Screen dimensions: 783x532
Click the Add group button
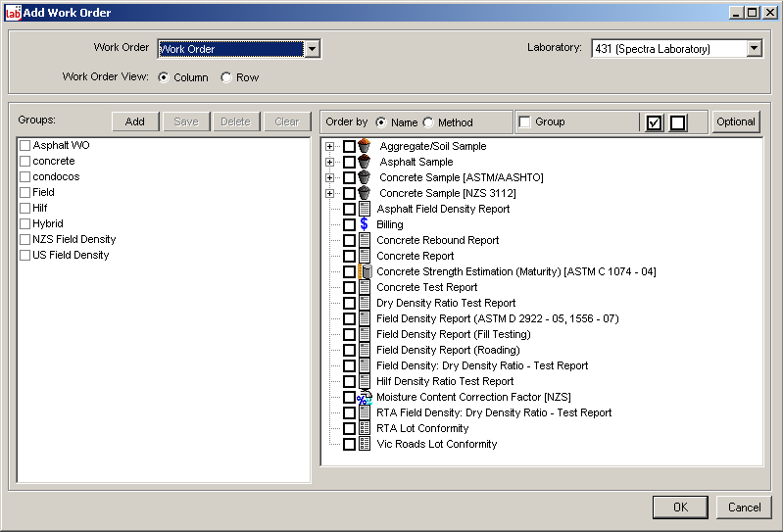135,121
